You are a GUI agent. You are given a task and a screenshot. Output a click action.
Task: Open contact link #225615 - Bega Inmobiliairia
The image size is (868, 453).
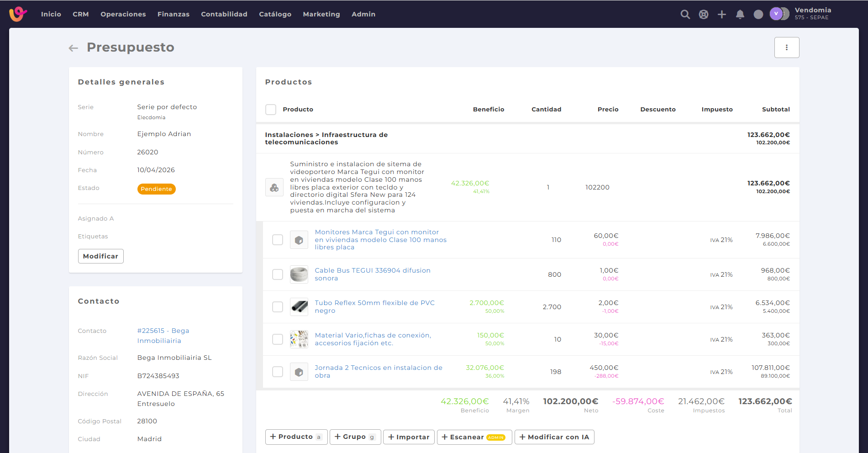tap(163, 336)
